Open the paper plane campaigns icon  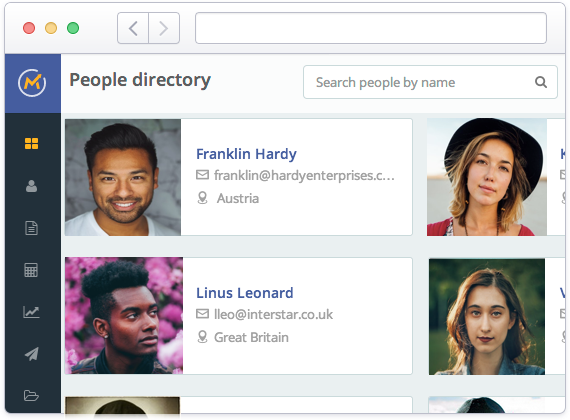[32, 354]
